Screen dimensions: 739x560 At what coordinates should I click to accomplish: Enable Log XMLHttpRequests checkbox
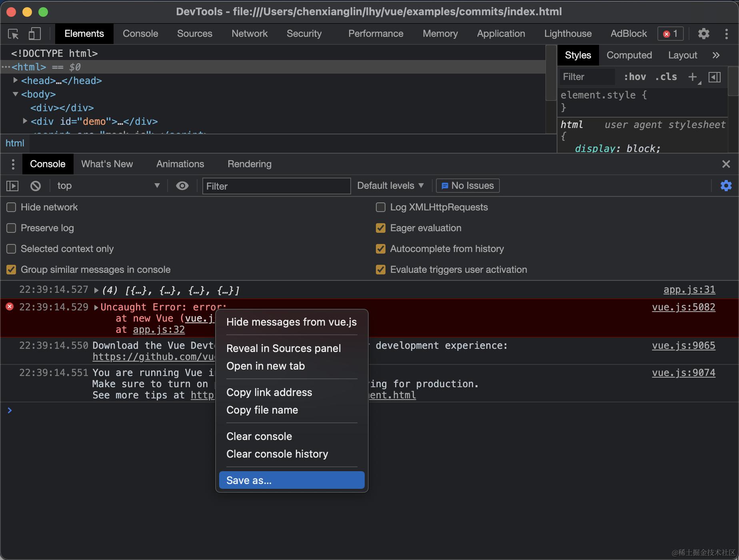(x=381, y=207)
